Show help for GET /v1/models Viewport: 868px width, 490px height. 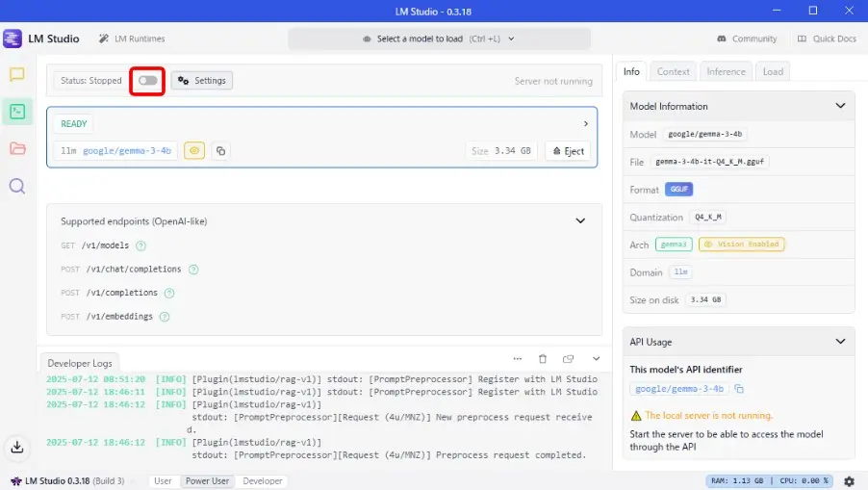(140, 245)
